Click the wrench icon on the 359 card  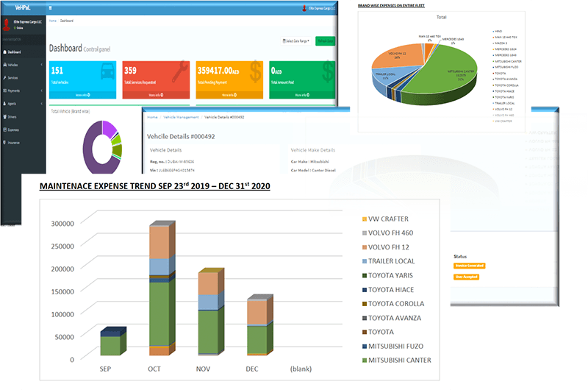(x=180, y=71)
